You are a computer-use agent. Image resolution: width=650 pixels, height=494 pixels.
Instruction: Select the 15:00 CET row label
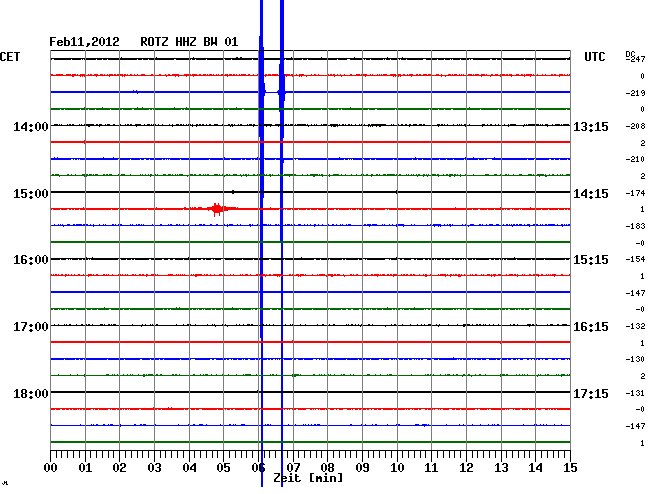(31, 194)
